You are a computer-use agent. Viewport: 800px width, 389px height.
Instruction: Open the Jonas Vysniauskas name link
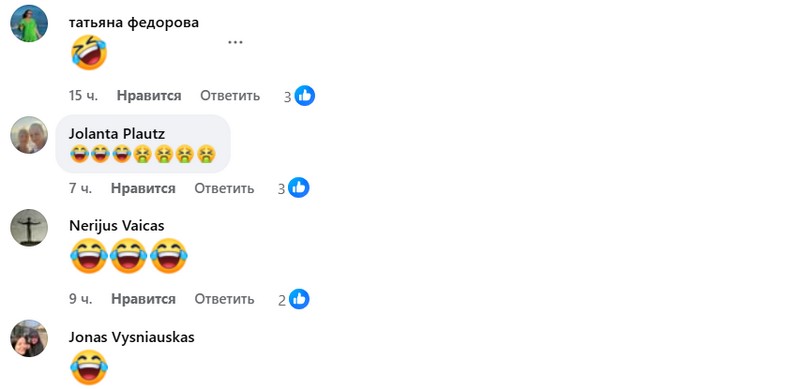132,337
